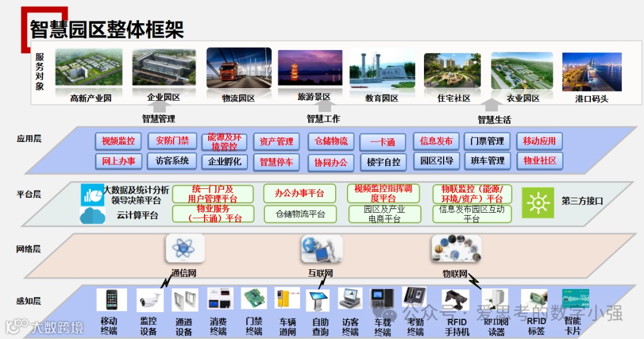Click the 物联网 spheres icon
This screenshot has width=644, height=339.
pos(456,248)
